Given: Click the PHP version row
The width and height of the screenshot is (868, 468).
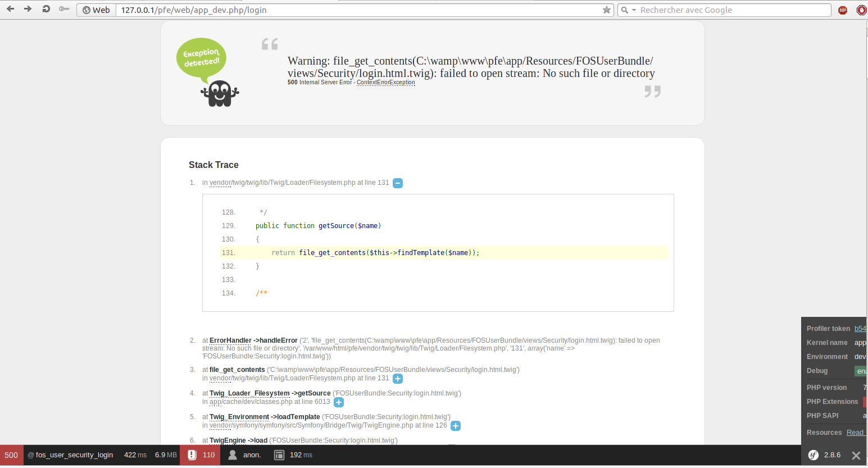Looking at the screenshot, I should (837, 388).
